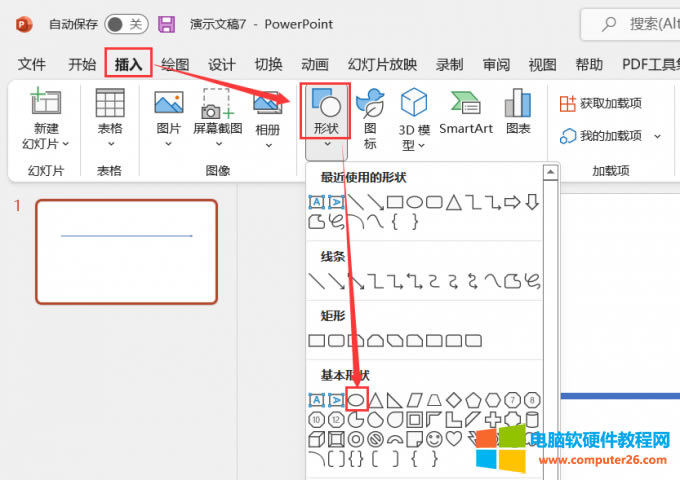680x480 pixels.
Task: Open the 切换 transitions tab
Action: pyautogui.click(x=268, y=64)
